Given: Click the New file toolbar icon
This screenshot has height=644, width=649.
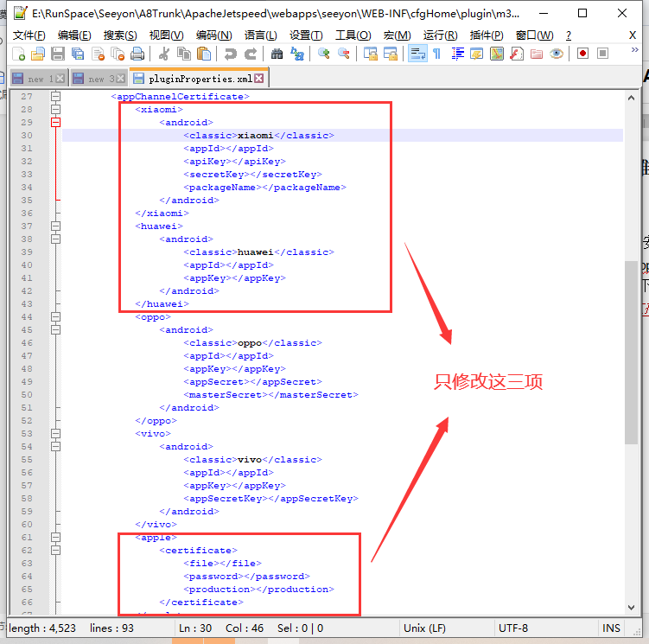Looking at the screenshot, I should (x=19, y=54).
